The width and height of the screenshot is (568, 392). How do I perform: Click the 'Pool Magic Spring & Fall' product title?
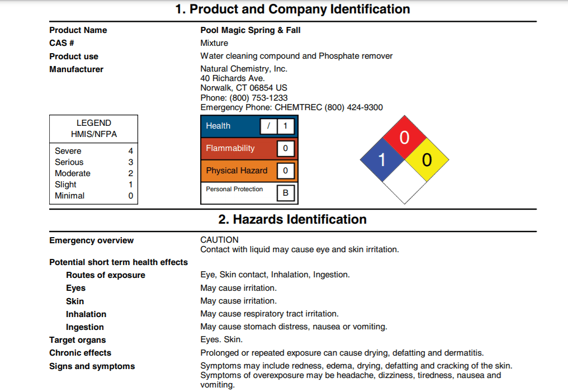pyautogui.click(x=250, y=30)
